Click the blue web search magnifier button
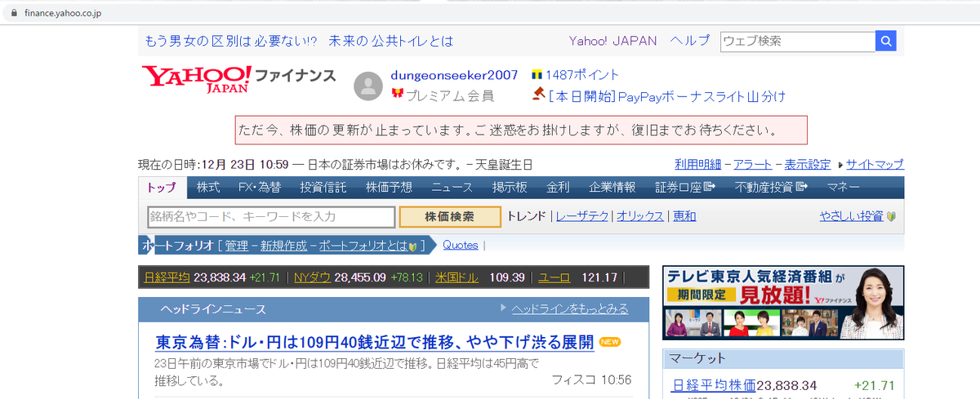Image resolution: width=980 pixels, height=399 pixels. click(886, 41)
